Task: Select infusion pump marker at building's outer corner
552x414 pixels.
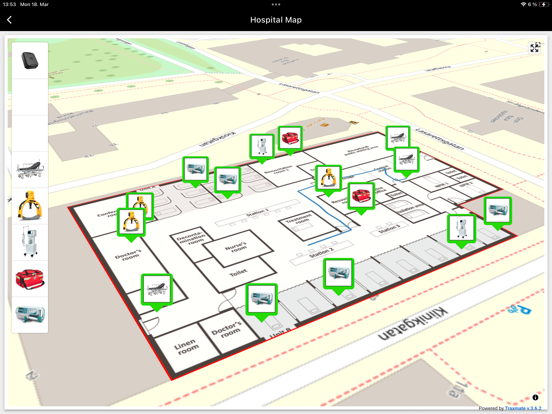Action: click(x=498, y=210)
